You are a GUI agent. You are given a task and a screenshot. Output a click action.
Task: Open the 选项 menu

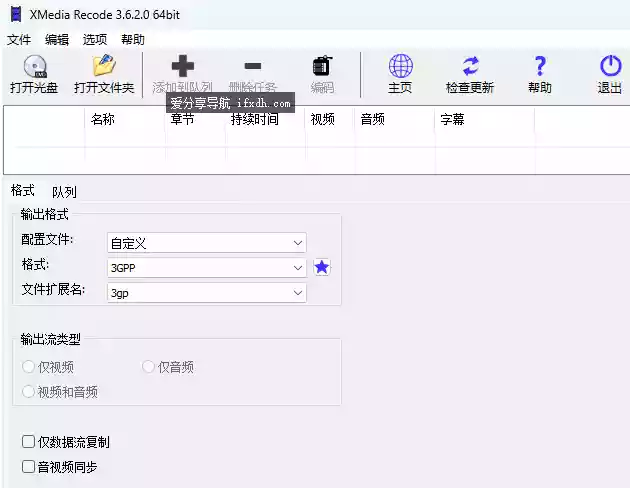coord(95,40)
